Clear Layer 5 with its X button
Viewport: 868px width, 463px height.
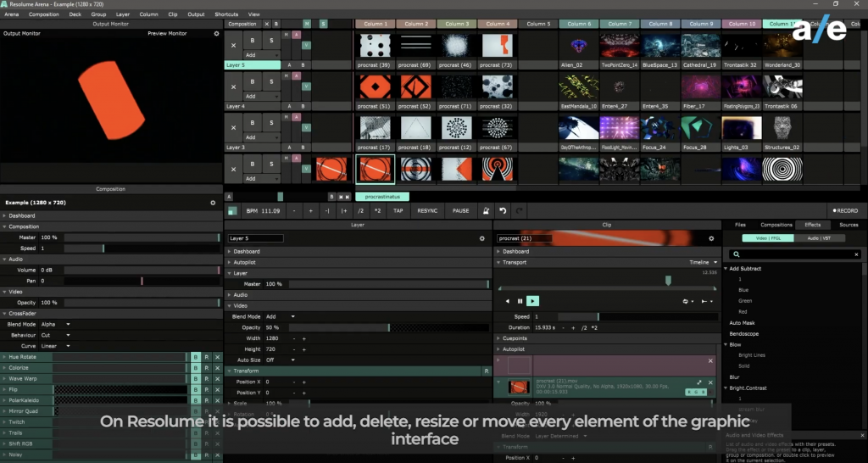[233, 43]
